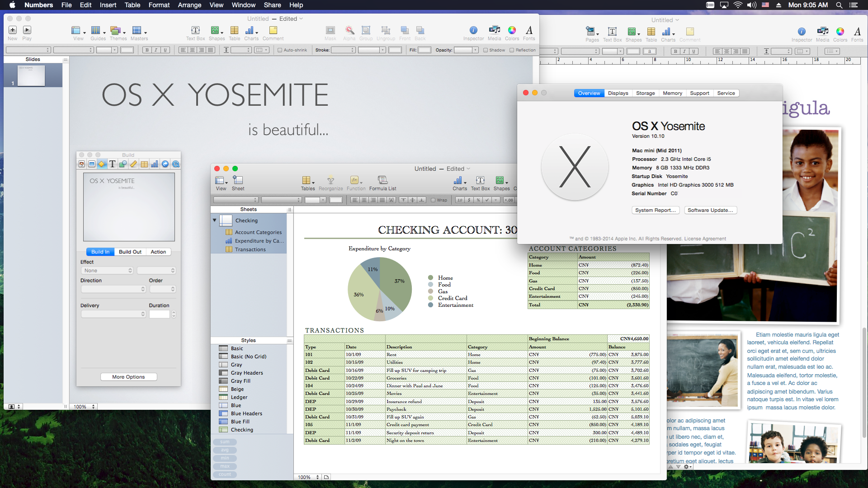
Task: Click the Stroke color swatch in Keynote
Action: [x=395, y=50]
